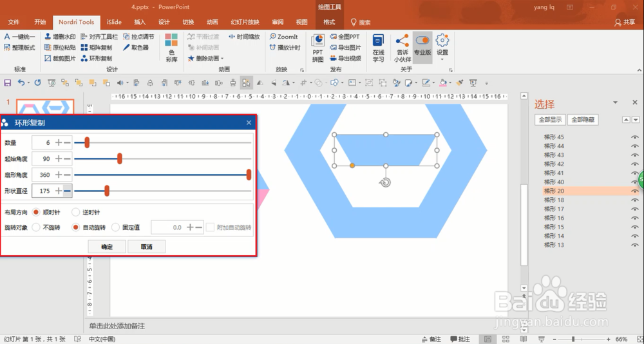Click 导出视频 export video
Screen dimensions: 644x344
(345, 59)
